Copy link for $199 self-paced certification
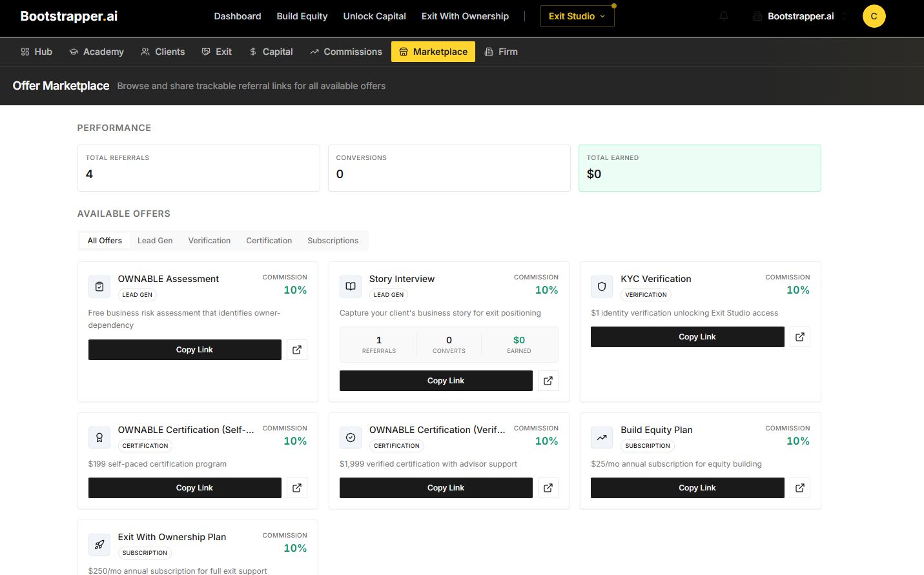 click(185, 488)
